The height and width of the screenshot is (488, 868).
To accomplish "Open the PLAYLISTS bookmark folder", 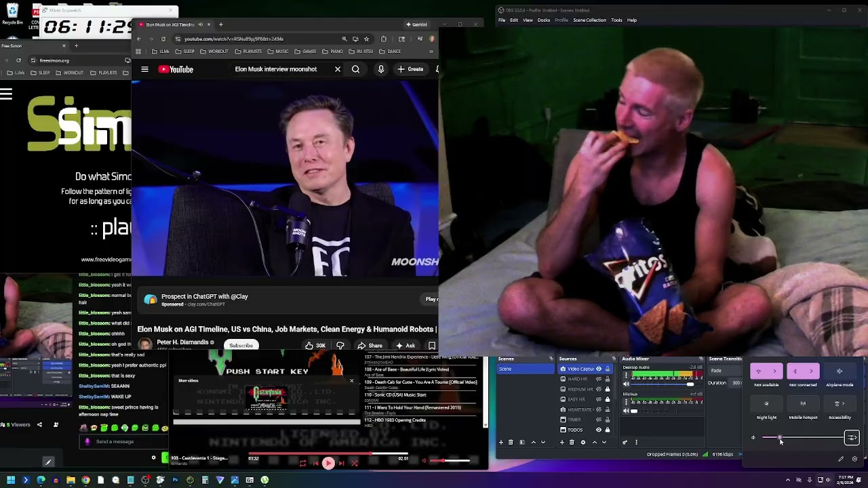I will tap(249, 52).
